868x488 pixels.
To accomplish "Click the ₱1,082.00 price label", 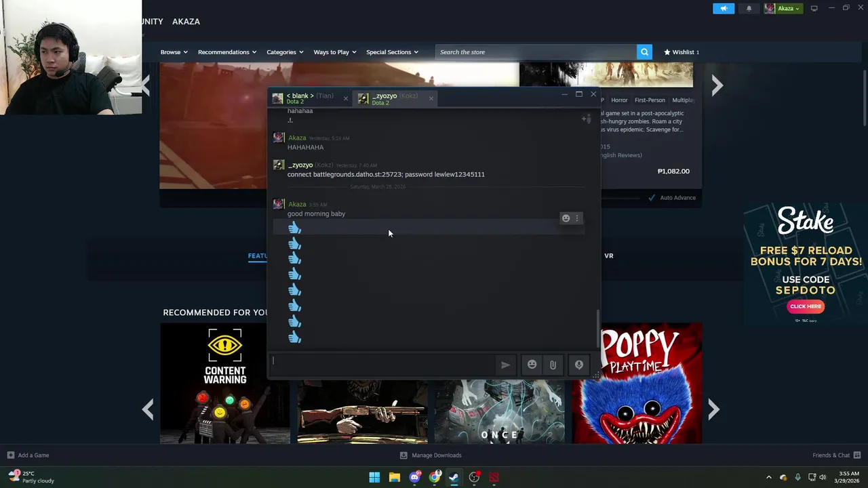I will pos(673,171).
